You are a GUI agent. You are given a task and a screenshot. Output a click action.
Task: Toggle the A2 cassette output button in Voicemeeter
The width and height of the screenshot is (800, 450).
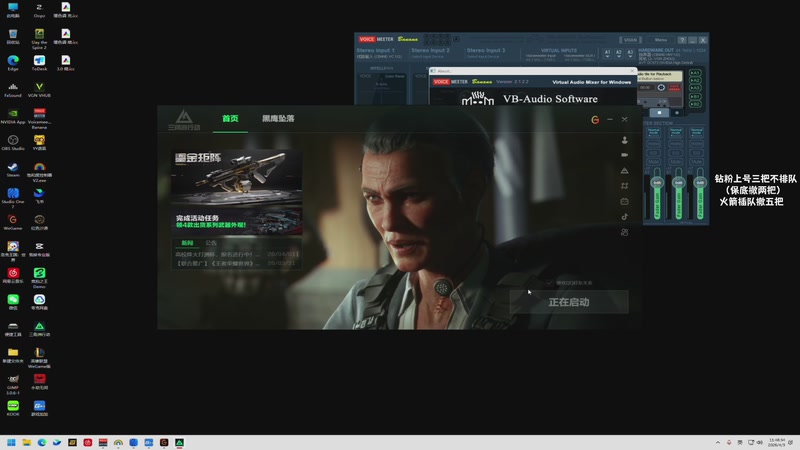[695, 80]
